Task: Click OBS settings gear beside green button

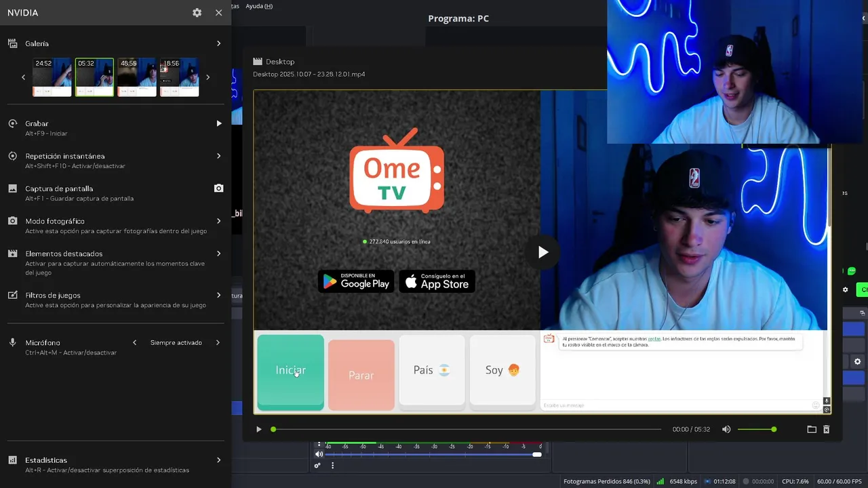Action: 845,289
